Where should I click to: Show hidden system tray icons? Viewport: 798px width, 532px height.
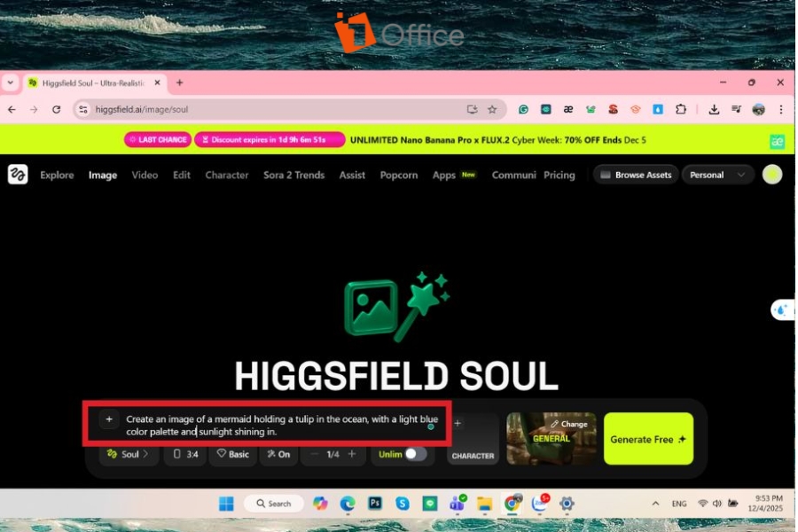pyautogui.click(x=655, y=504)
